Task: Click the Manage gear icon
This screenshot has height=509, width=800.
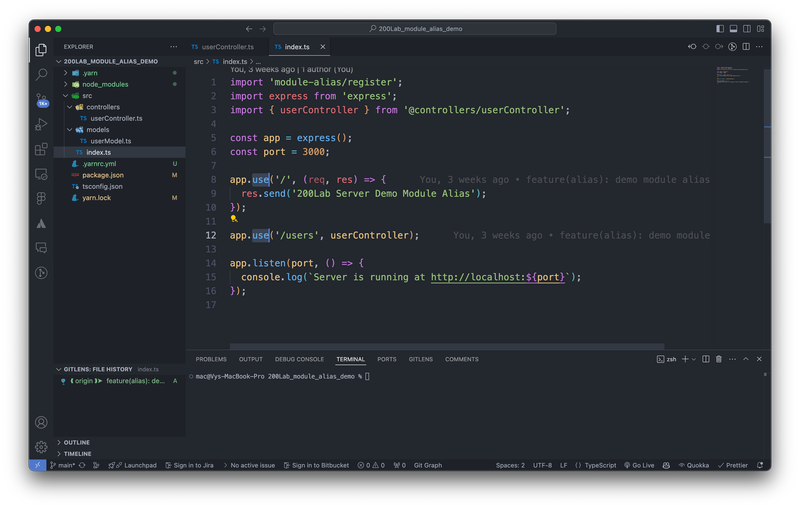Action: tap(41, 447)
